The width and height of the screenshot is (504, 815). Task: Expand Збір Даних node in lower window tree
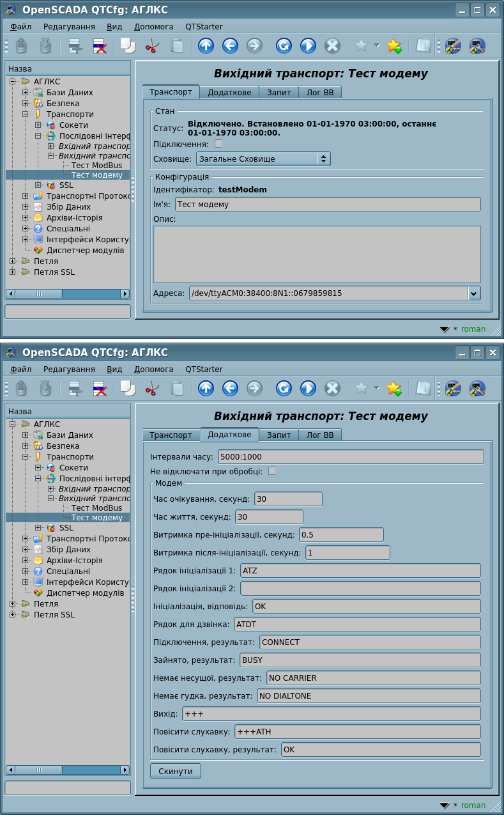point(26,550)
